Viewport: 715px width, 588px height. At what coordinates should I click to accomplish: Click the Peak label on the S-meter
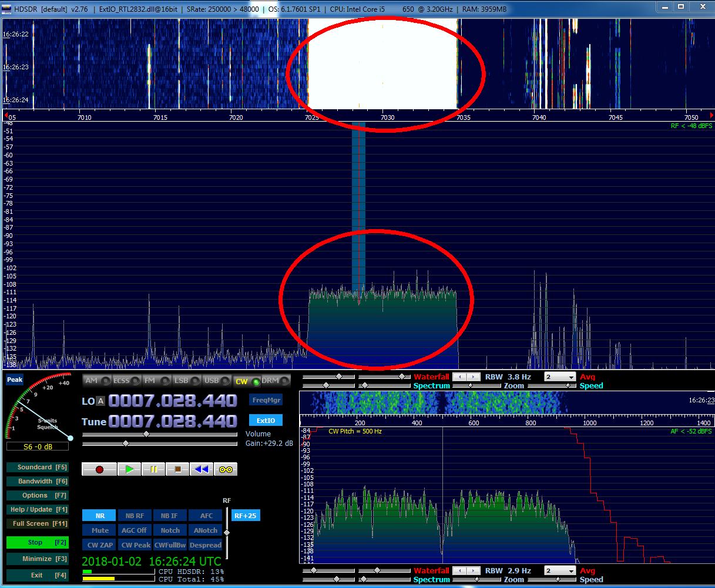15,380
